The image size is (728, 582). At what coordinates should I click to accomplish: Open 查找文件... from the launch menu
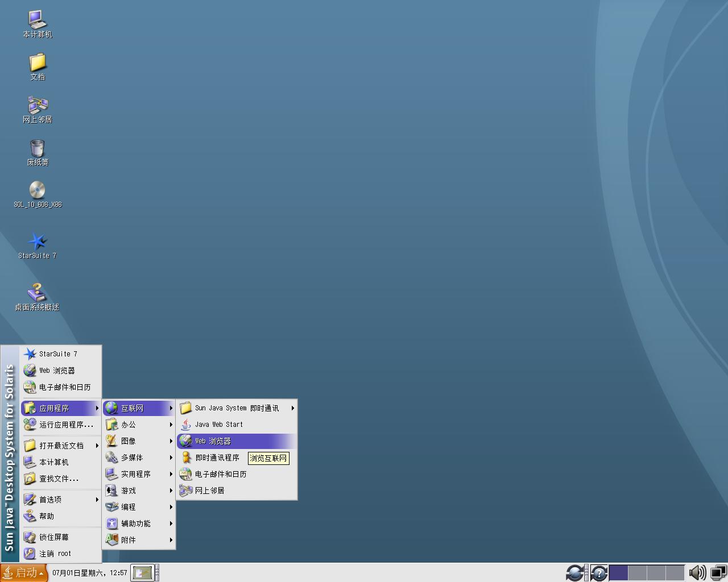click(61, 479)
